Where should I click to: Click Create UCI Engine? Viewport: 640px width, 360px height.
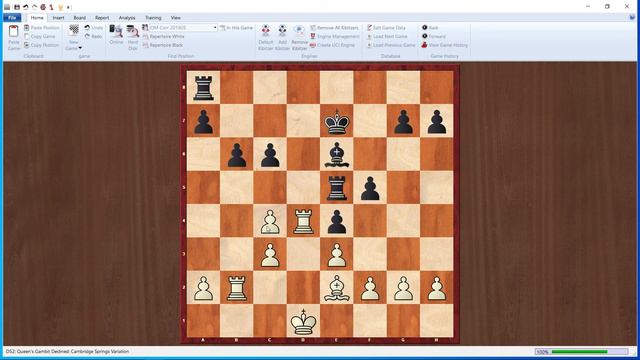coord(332,45)
